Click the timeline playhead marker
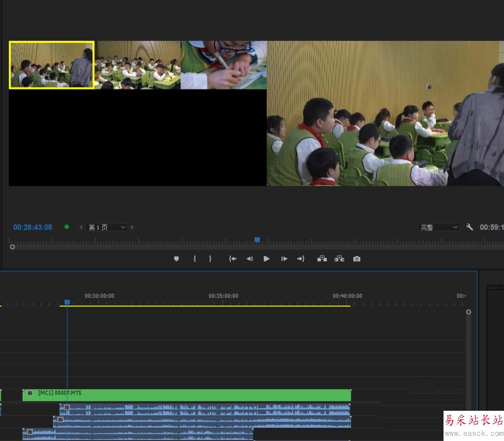Screen dimensions: 504x441 [x=67, y=302]
